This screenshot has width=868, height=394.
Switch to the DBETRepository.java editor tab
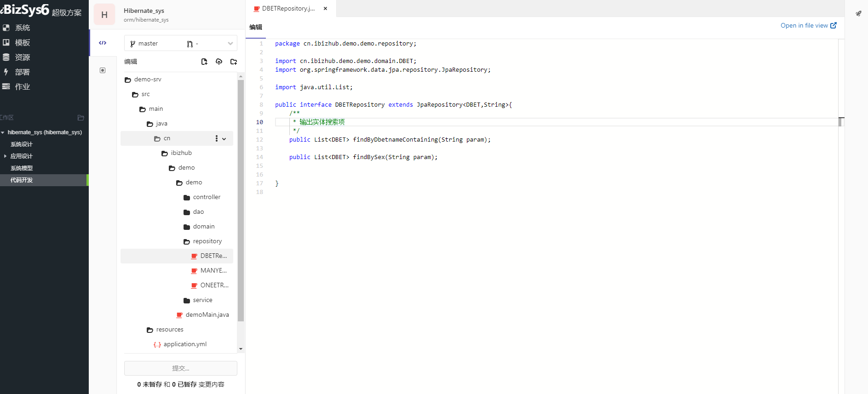[x=288, y=8]
